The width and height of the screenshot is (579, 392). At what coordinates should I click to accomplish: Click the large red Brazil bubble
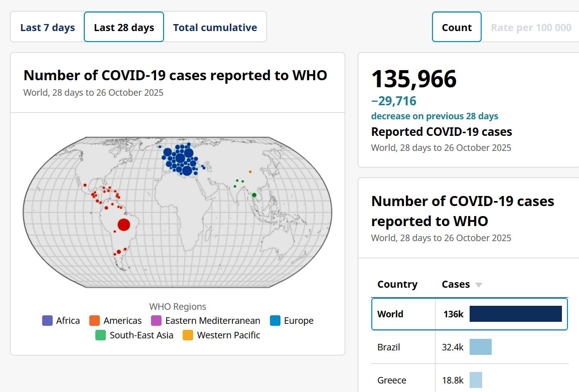pos(123,224)
